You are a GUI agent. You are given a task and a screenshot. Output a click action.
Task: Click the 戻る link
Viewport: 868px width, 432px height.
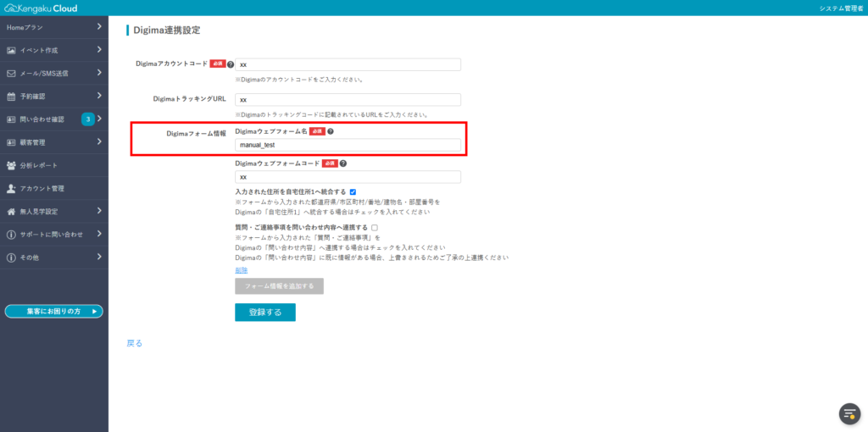(x=135, y=344)
